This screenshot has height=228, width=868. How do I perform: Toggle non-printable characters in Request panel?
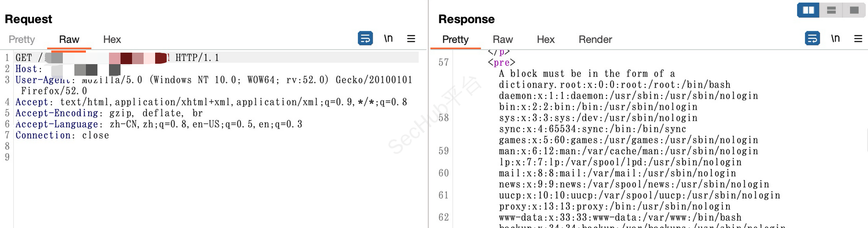pos(388,38)
